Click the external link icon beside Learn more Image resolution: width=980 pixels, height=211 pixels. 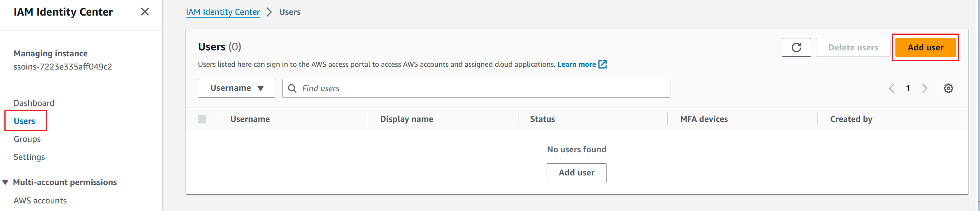click(603, 64)
